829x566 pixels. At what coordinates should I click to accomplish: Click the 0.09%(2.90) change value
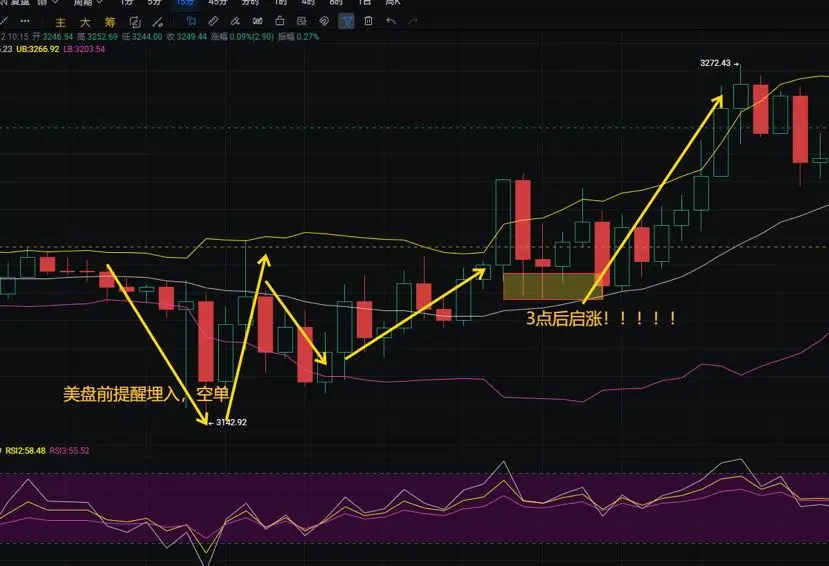[x=252, y=37]
